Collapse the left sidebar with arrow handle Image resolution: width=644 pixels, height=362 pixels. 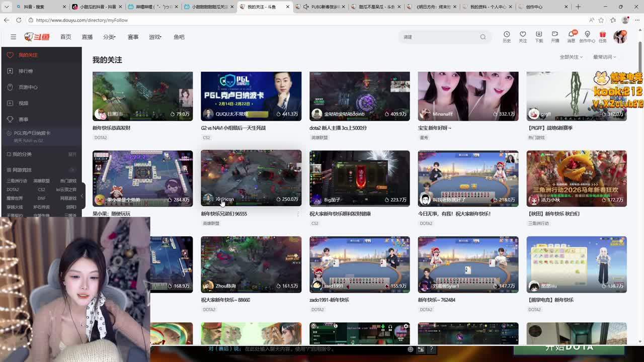click(x=82, y=196)
